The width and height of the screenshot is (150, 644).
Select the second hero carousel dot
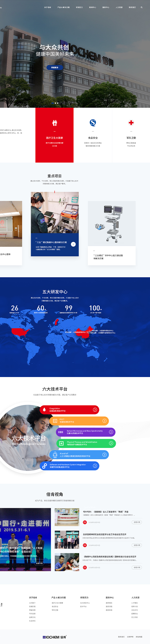click(56, 103)
